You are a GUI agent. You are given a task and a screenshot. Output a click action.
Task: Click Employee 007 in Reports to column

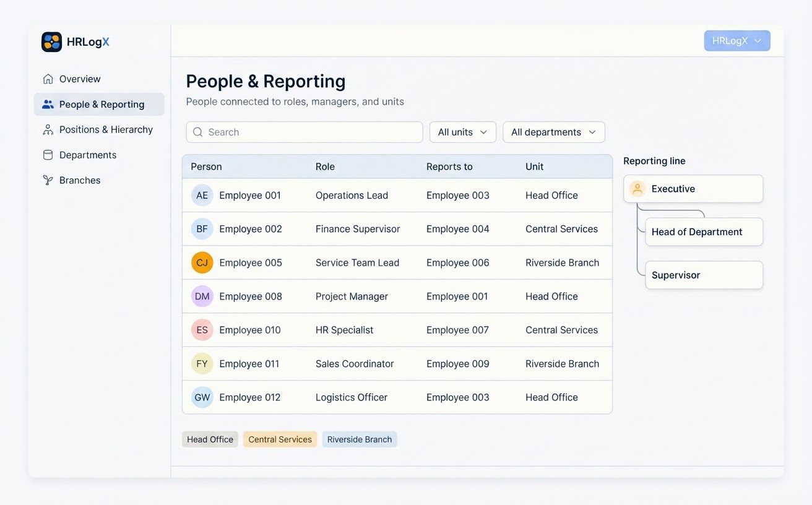pyautogui.click(x=457, y=330)
